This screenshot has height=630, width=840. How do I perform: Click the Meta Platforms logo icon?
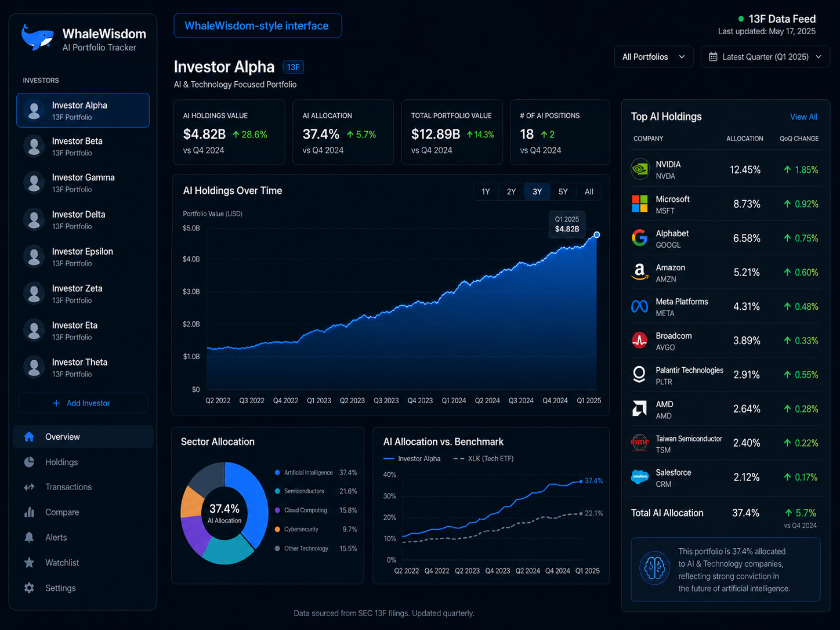tap(640, 306)
